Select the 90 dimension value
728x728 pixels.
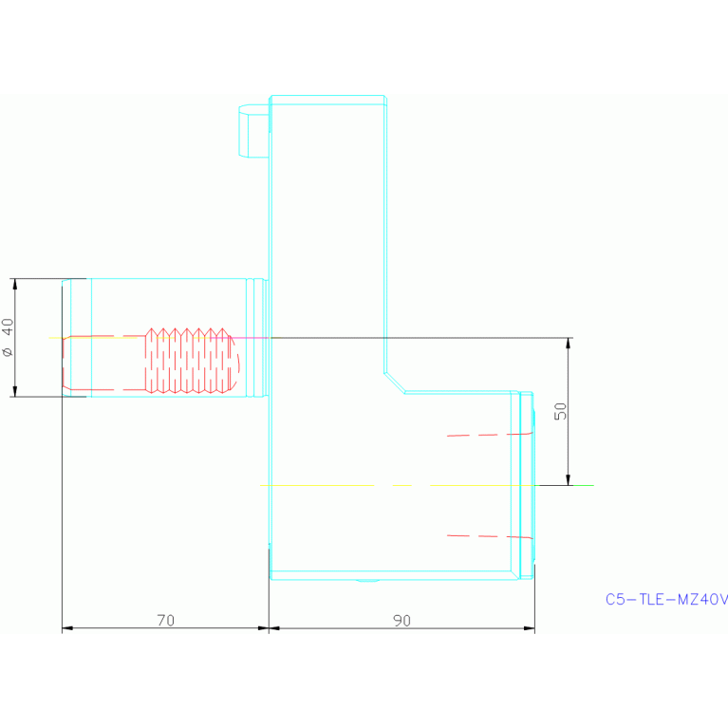(401, 621)
